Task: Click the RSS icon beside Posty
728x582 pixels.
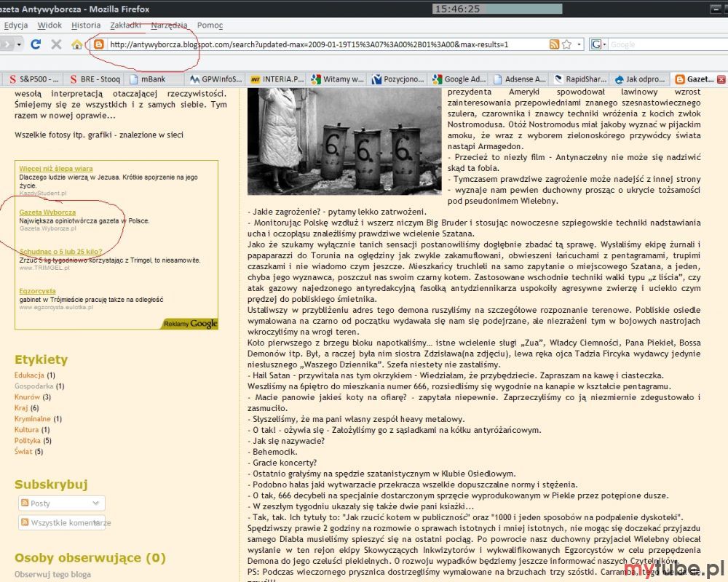Action: [x=25, y=503]
